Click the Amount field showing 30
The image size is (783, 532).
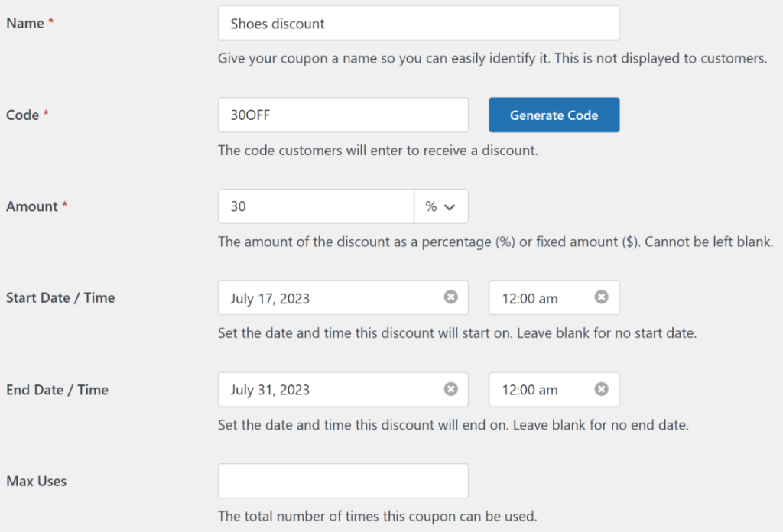click(306, 206)
